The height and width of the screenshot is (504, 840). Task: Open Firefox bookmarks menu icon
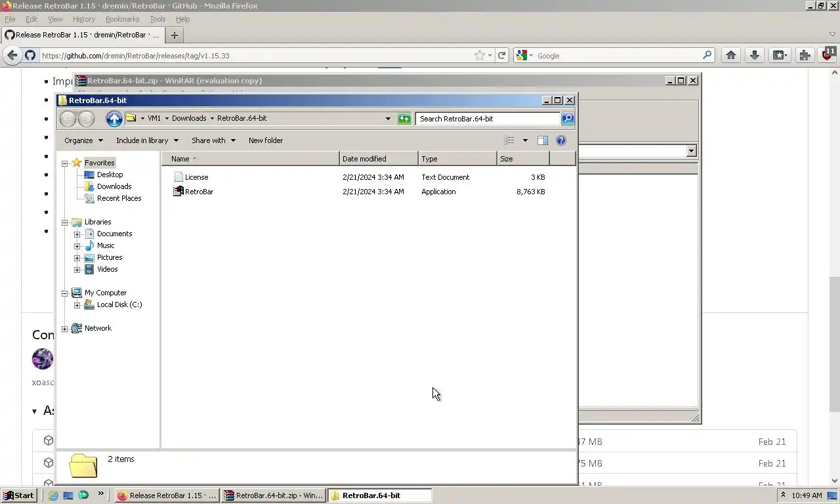pos(779,56)
